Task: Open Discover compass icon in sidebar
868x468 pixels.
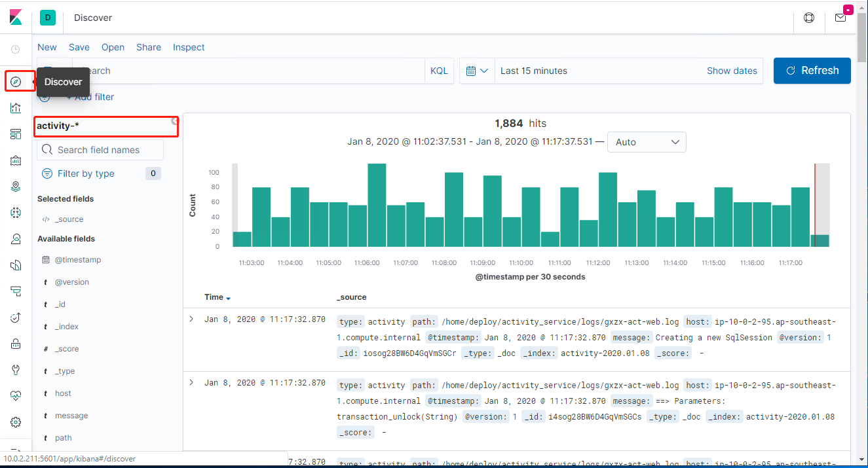Action: pos(16,81)
